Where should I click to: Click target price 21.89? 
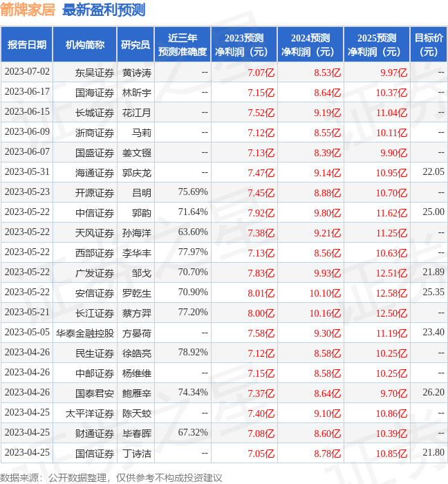(x=433, y=272)
